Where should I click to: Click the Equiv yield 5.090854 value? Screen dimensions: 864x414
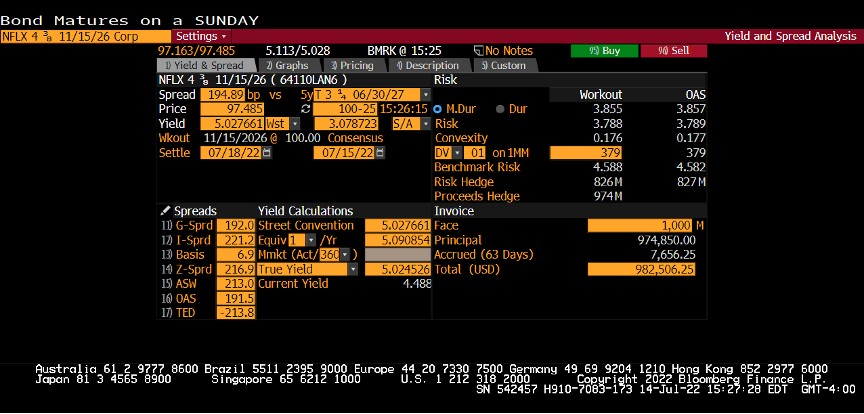coord(397,240)
